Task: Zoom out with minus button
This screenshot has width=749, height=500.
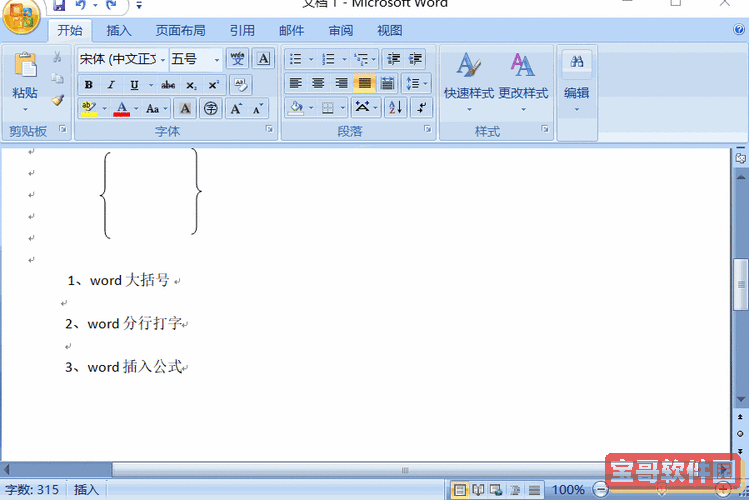Action: pyautogui.click(x=600, y=489)
